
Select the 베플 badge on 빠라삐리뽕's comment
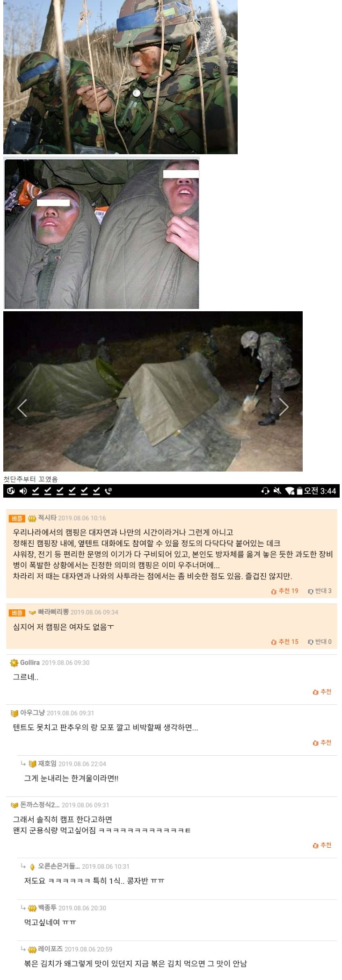[17, 612]
